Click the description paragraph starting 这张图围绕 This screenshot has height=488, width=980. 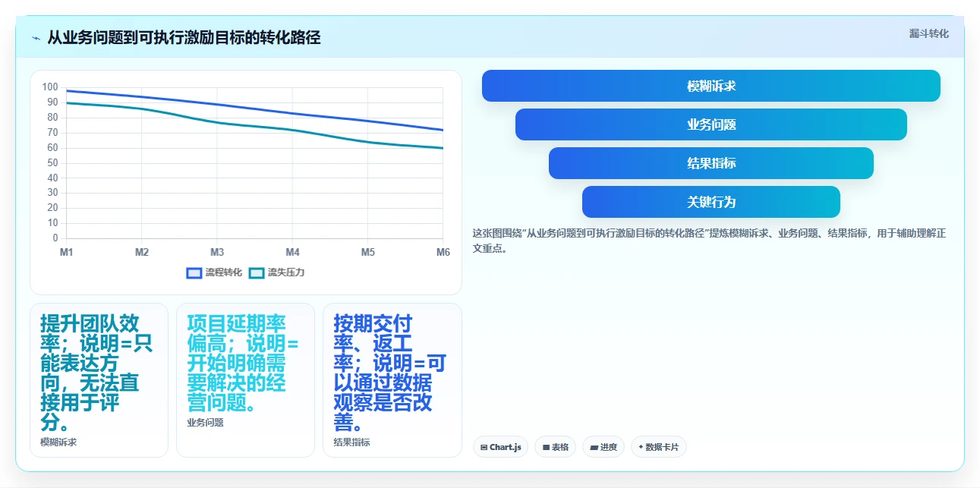tap(709, 241)
